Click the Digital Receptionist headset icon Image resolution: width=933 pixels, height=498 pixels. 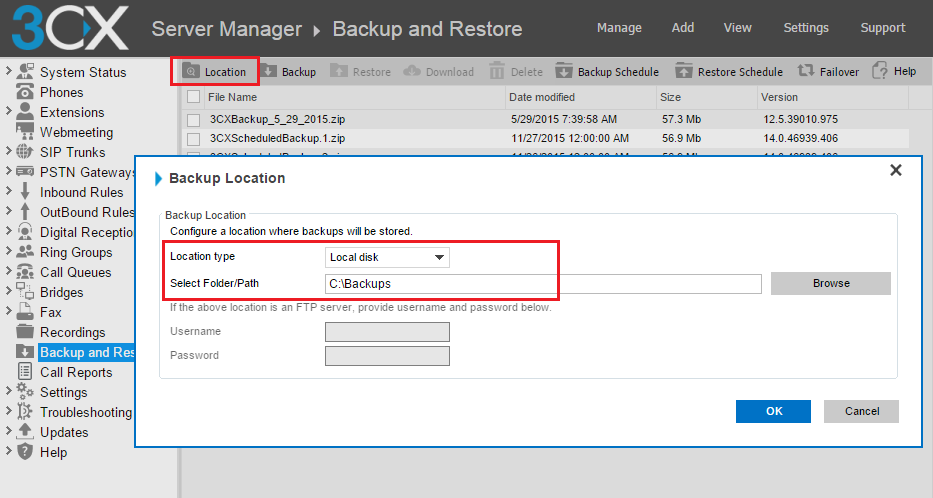[25, 231]
